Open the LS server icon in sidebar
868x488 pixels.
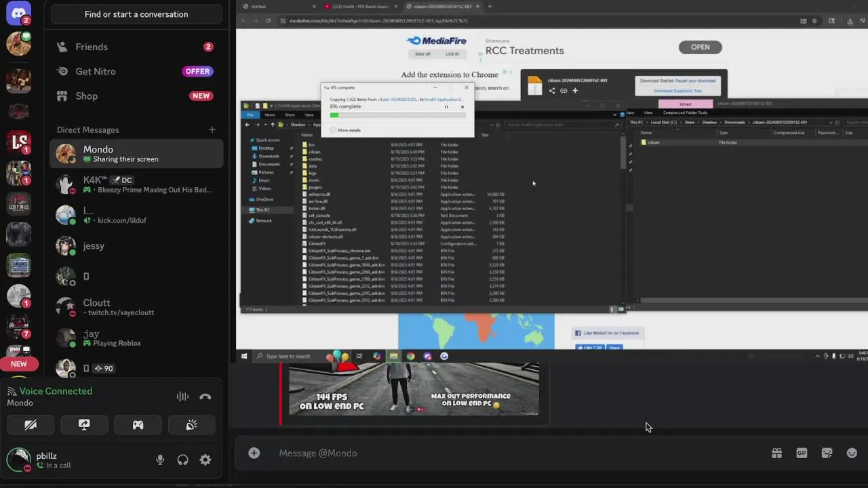(x=18, y=142)
